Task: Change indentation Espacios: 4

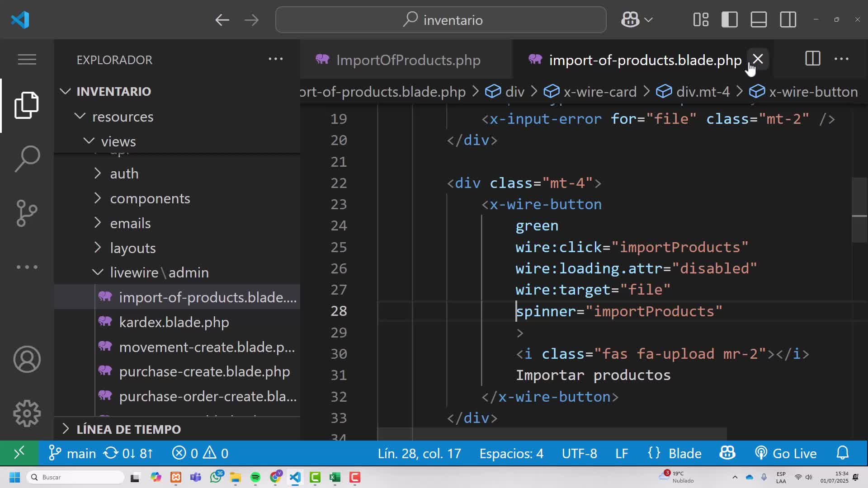Action: tap(511, 453)
